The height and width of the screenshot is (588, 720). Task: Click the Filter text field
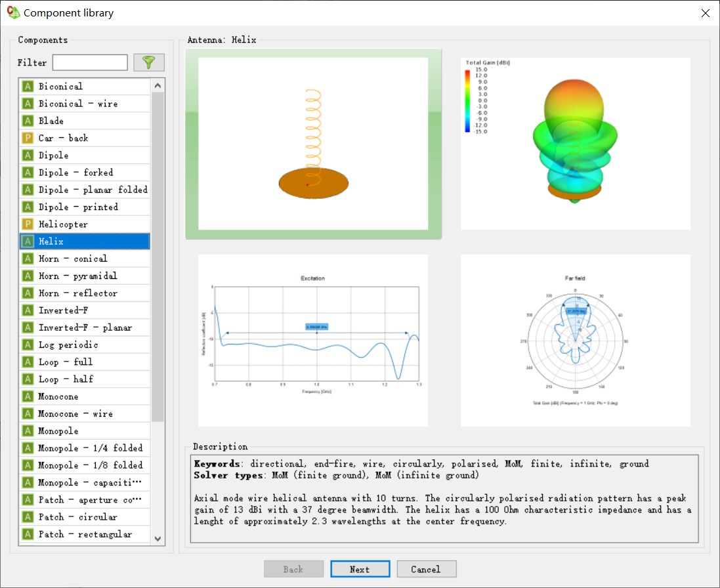coord(90,62)
